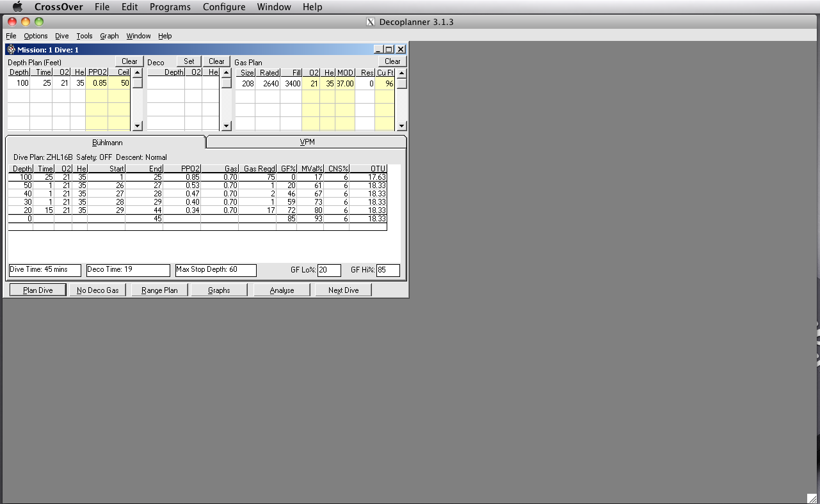Clear the Depth Plan table
The height and width of the screenshot is (504, 820).
[129, 61]
